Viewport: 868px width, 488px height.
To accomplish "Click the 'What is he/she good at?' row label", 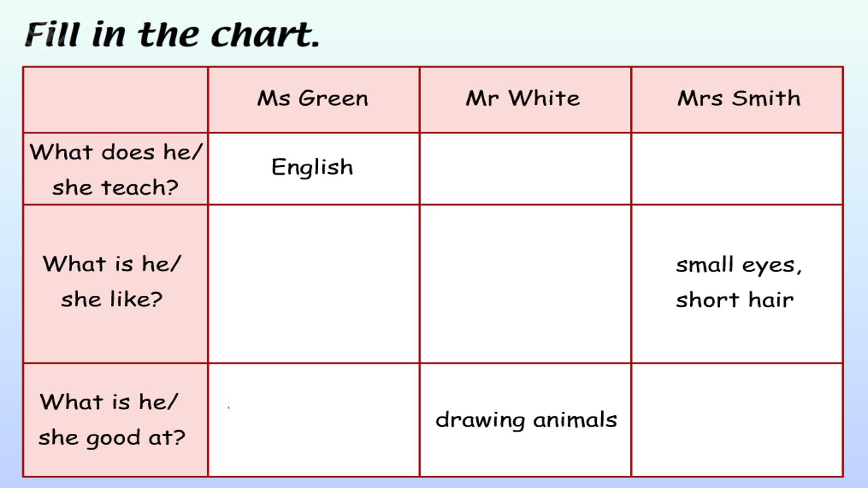I will (116, 420).
